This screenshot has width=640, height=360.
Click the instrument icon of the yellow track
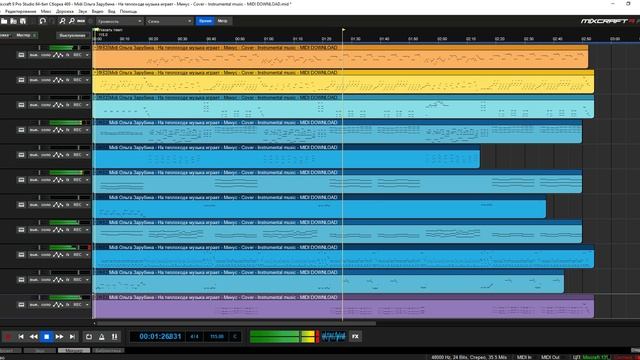tap(21, 80)
